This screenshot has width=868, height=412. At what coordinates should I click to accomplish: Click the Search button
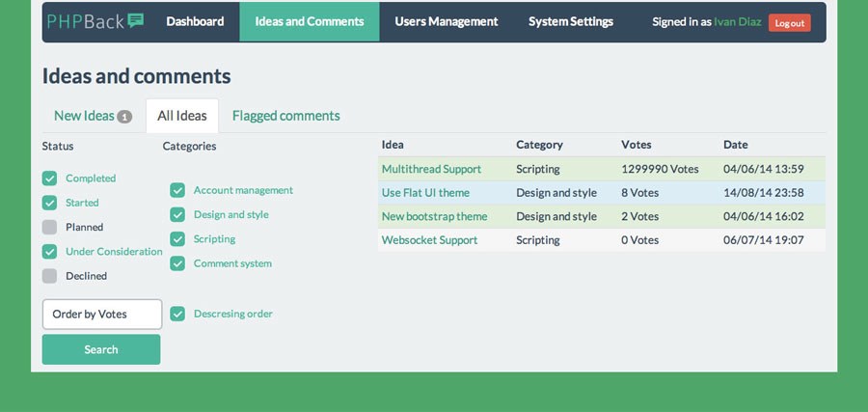pyautogui.click(x=101, y=349)
